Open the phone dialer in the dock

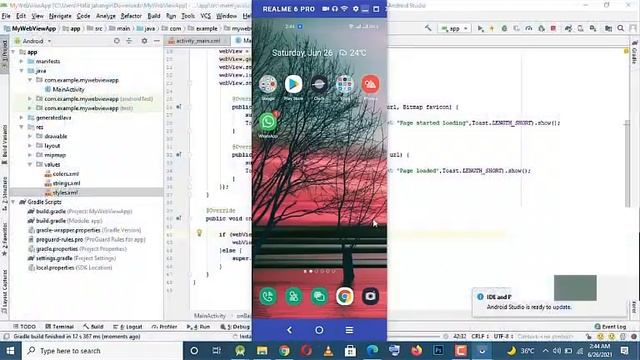coord(268,296)
